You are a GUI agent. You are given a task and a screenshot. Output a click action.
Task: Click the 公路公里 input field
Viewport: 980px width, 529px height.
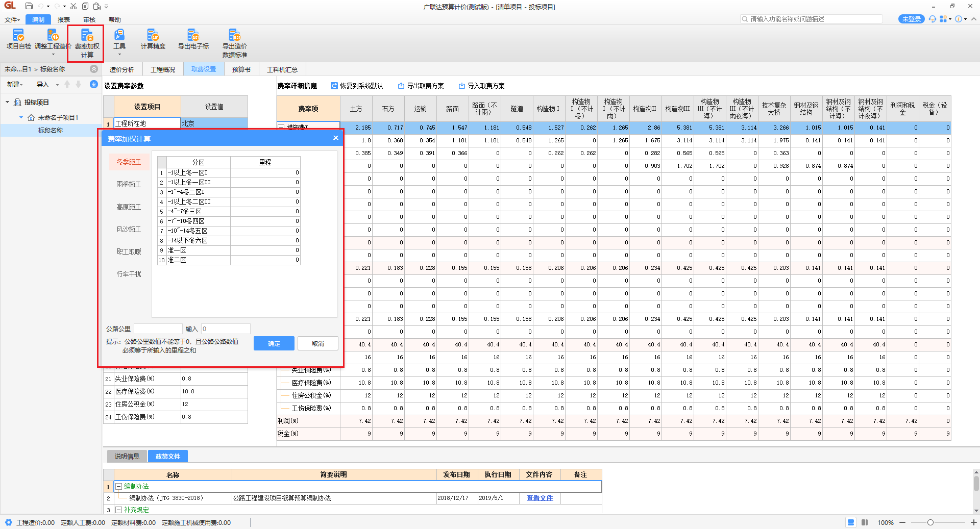coord(158,329)
